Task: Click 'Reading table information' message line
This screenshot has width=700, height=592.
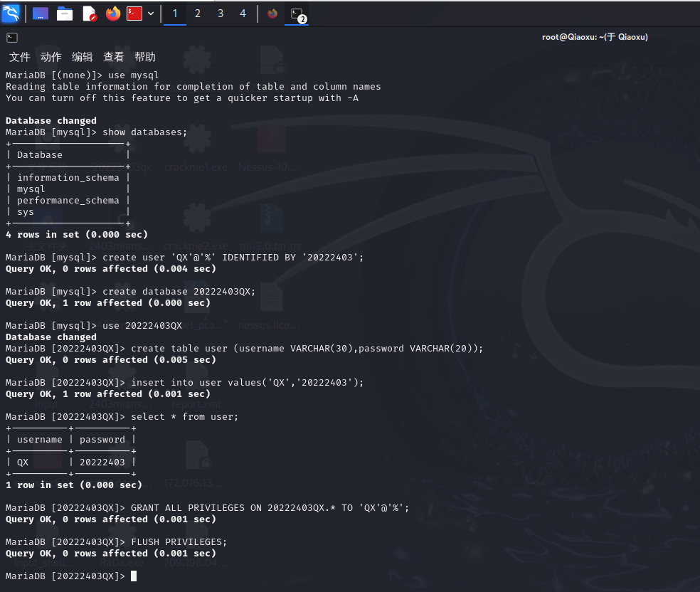Action: click(193, 87)
